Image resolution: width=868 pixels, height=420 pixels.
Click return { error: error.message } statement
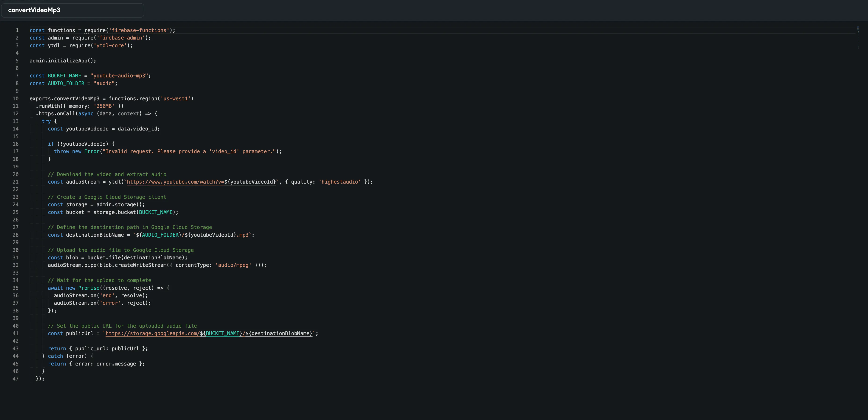pos(96,364)
